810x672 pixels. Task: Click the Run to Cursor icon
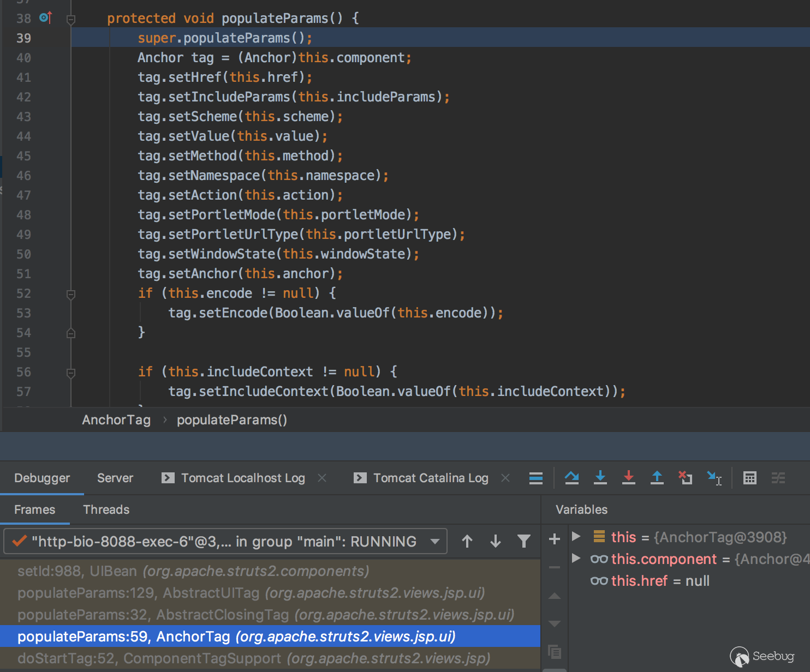(714, 478)
